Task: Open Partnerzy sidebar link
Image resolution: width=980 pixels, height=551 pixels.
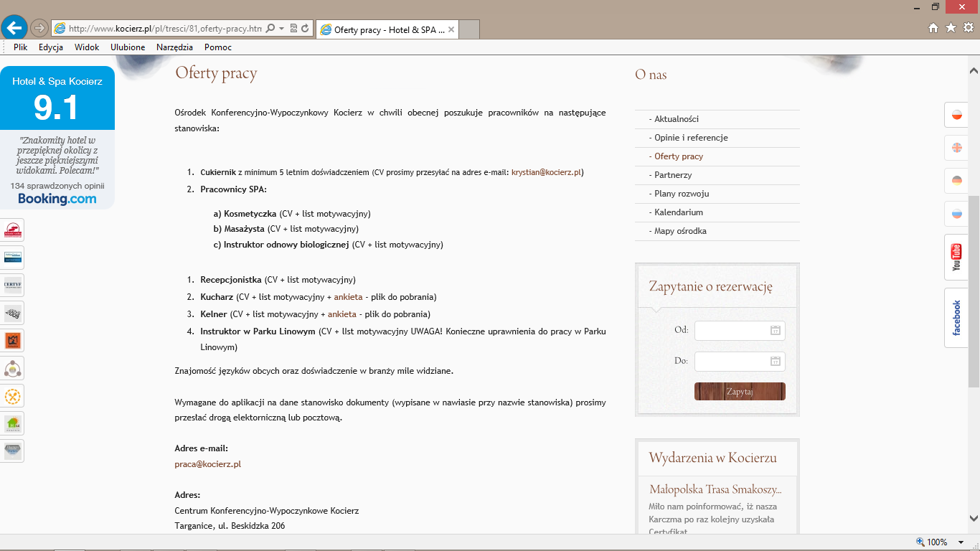Action: pyautogui.click(x=674, y=175)
